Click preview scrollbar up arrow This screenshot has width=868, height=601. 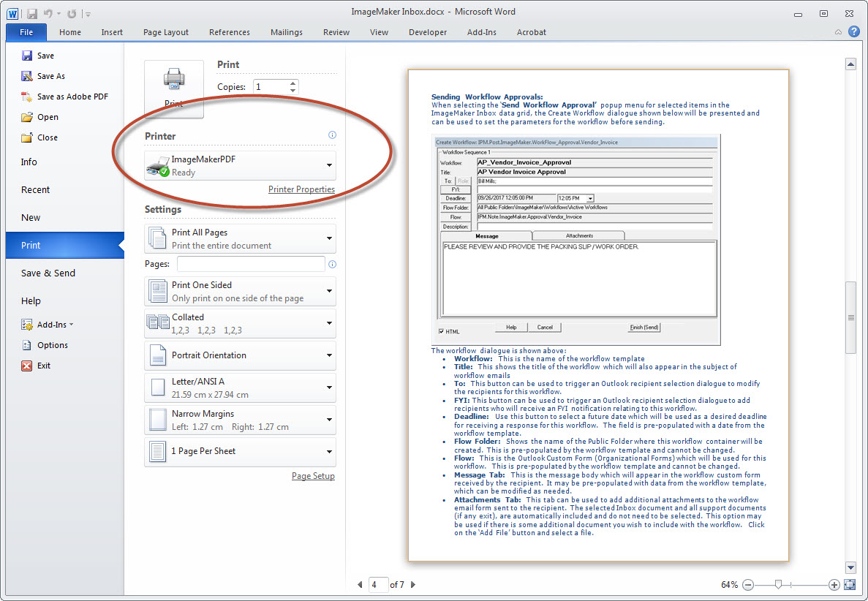tap(851, 64)
